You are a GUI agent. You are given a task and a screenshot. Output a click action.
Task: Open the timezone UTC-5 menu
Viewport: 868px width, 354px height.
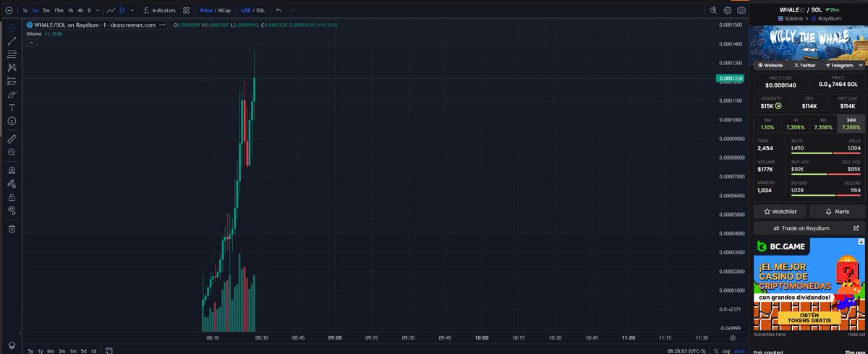pyautogui.click(x=687, y=350)
